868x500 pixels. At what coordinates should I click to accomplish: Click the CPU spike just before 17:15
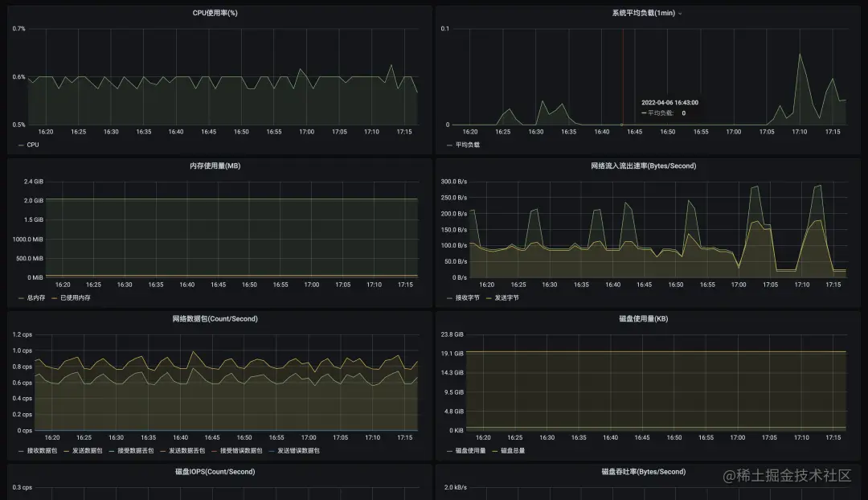pos(391,65)
